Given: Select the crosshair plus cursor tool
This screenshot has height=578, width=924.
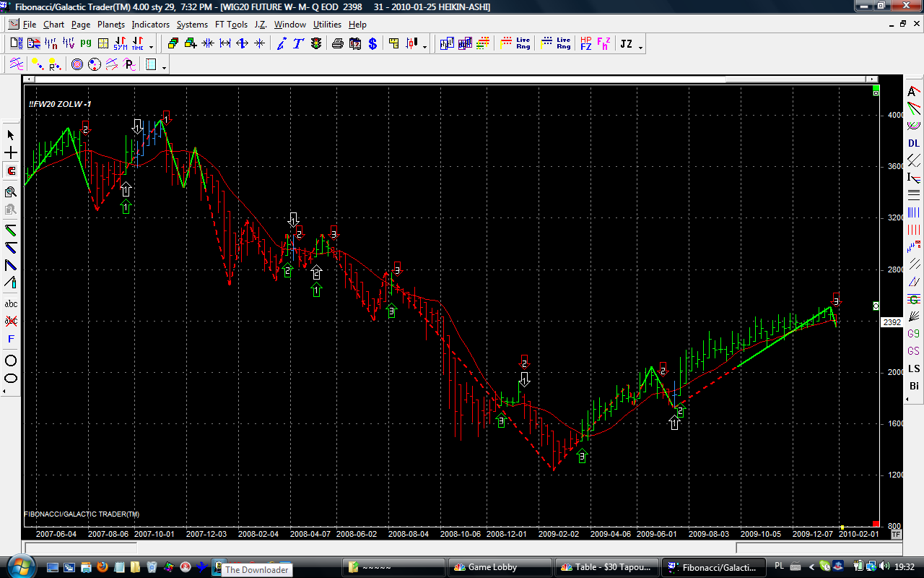Looking at the screenshot, I should pos(11,153).
